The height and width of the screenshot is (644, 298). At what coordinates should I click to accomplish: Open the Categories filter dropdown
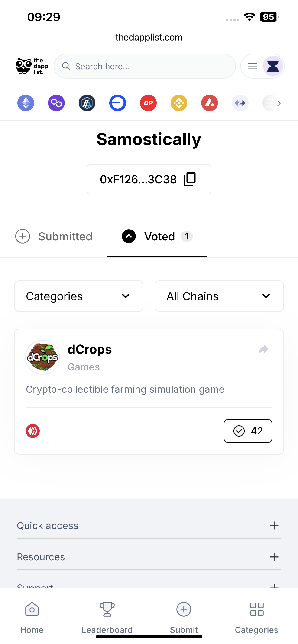click(x=79, y=296)
